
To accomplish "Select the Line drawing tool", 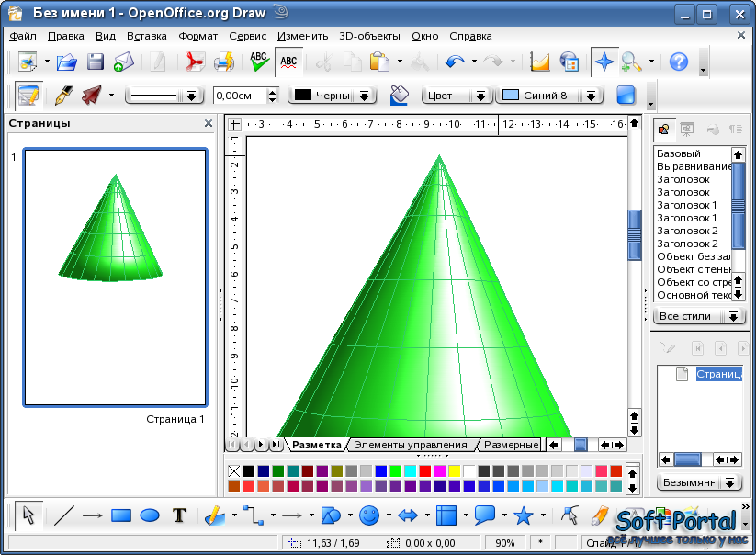I will (x=62, y=515).
